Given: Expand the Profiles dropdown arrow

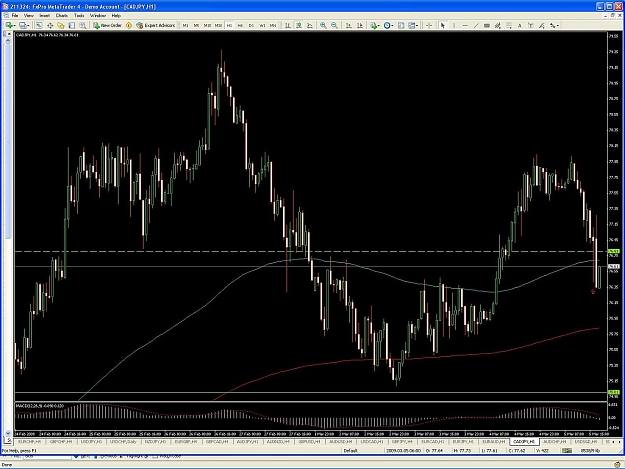Looking at the screenshot, I should coord(28,26).
